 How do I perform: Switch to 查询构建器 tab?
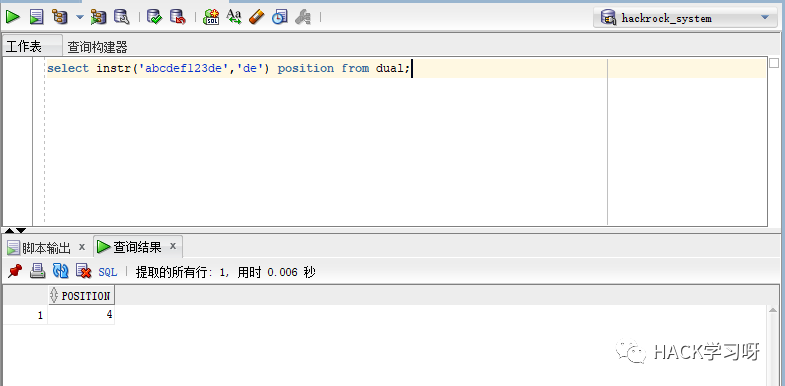coord(97,48)
